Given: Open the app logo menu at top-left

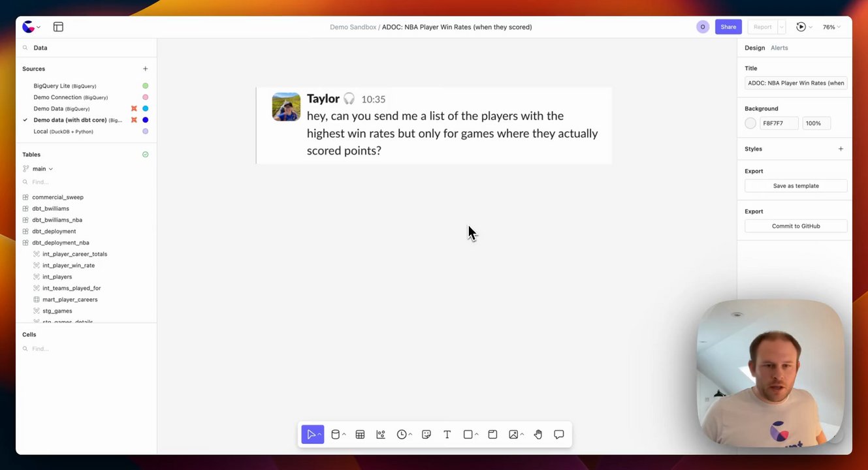Looking at the screenshot, I should (28, 27).
